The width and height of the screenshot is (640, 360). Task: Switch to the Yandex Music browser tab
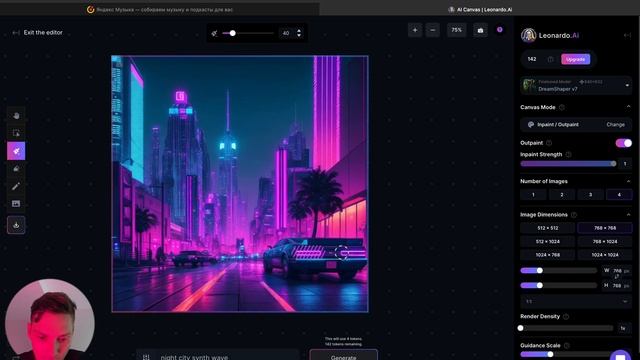[x=160, y=9]
